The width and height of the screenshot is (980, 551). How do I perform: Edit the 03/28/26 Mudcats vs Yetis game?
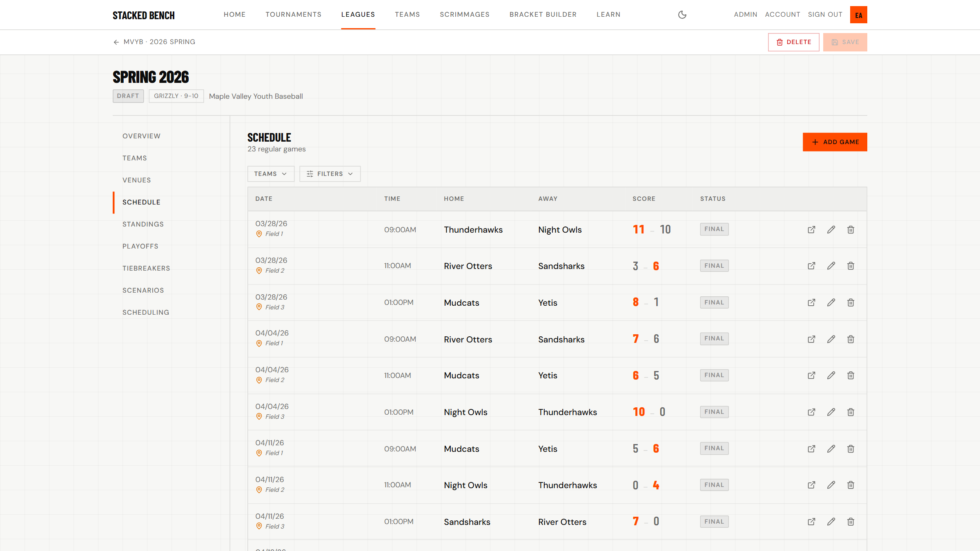831,302
